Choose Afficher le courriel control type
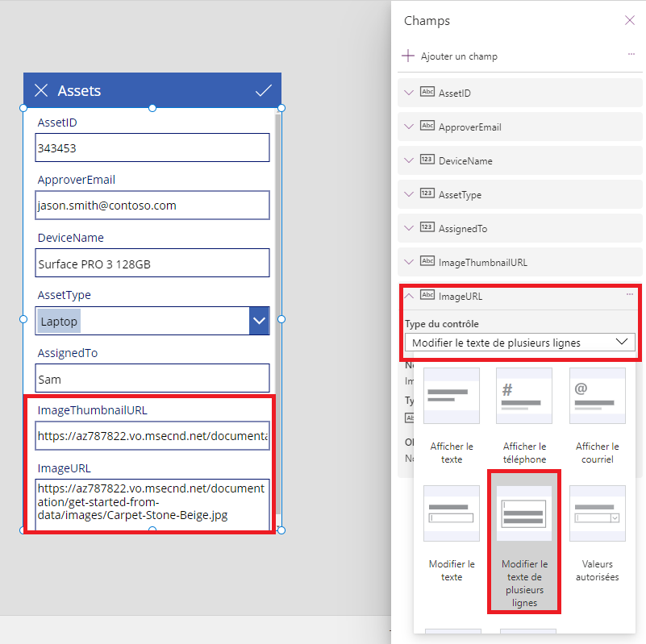This screenshot has height=644, width=646. click(598, 416)
